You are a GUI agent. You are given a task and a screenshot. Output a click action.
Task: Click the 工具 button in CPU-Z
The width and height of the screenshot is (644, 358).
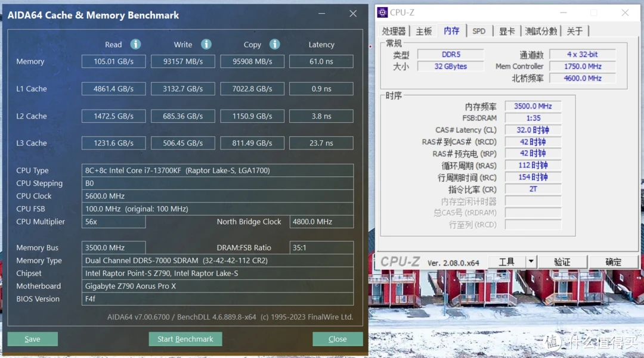coord(506,262)
